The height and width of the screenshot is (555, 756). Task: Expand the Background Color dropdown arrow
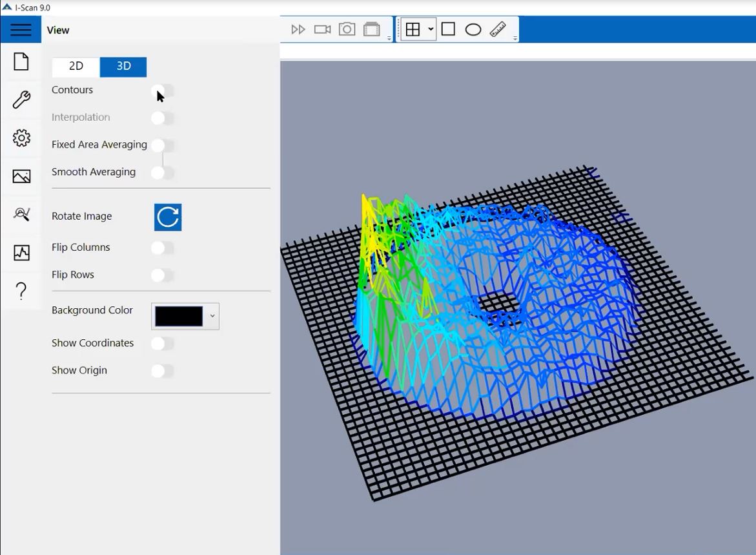(212, 317)
